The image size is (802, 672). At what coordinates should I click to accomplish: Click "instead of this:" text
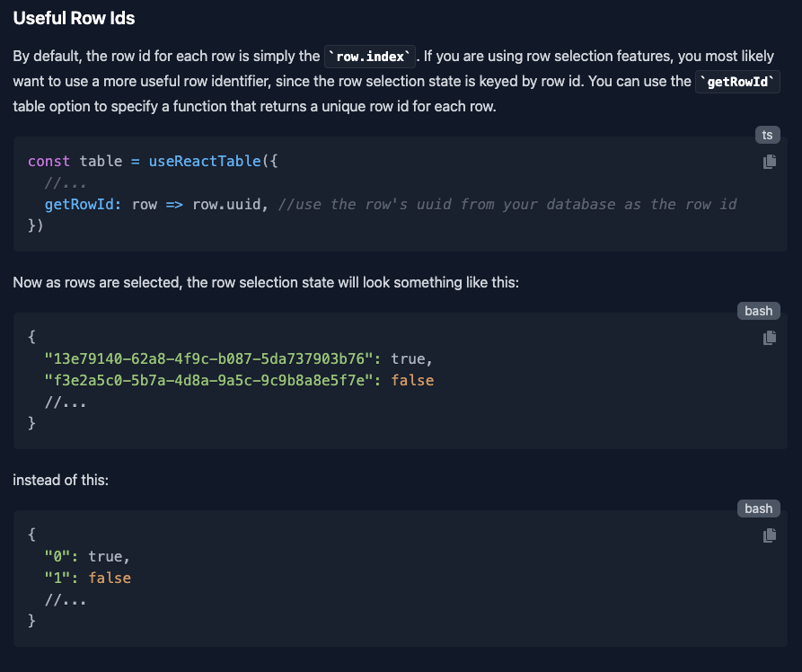(61, 480)
